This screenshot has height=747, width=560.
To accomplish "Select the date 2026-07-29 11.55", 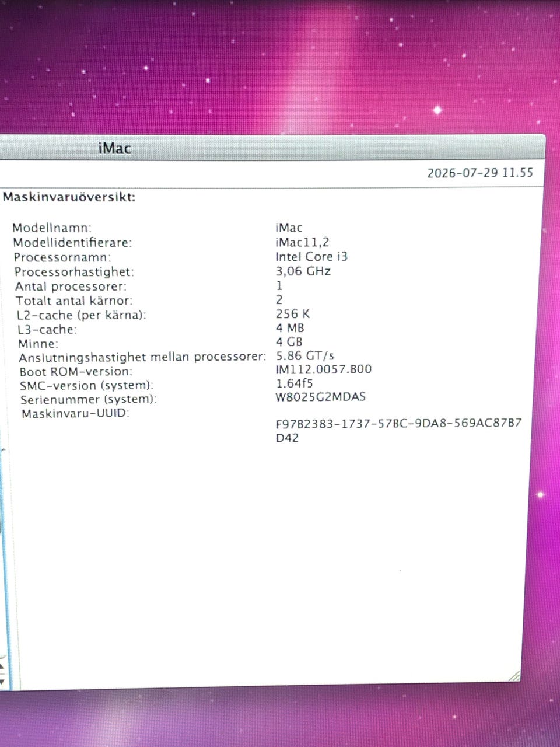I will tap(480, 173).
